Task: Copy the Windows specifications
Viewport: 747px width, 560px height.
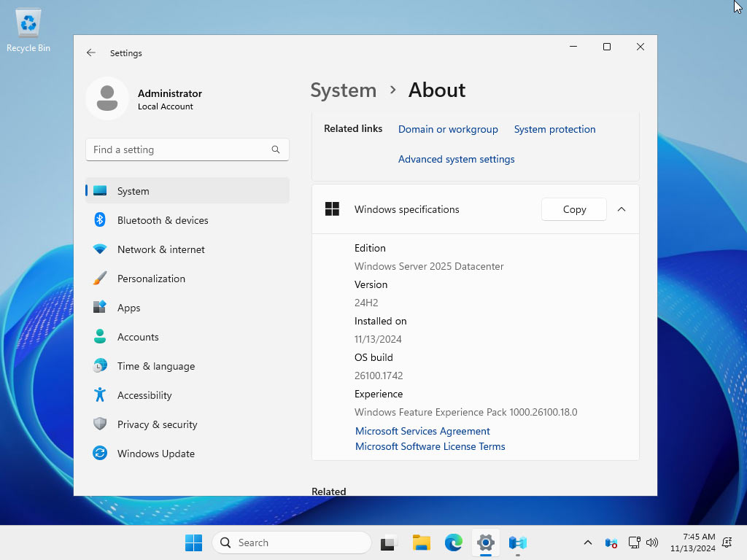Action: point(574,209)
